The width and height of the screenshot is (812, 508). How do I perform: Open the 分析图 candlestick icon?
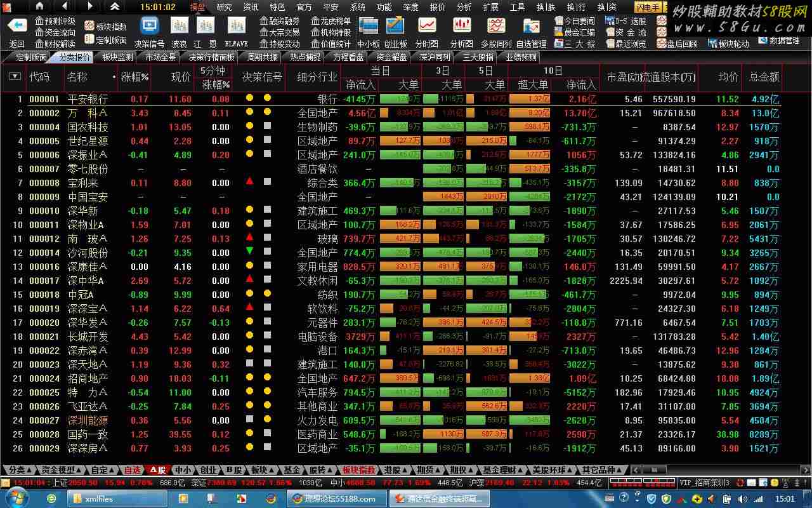click(462, 26)
